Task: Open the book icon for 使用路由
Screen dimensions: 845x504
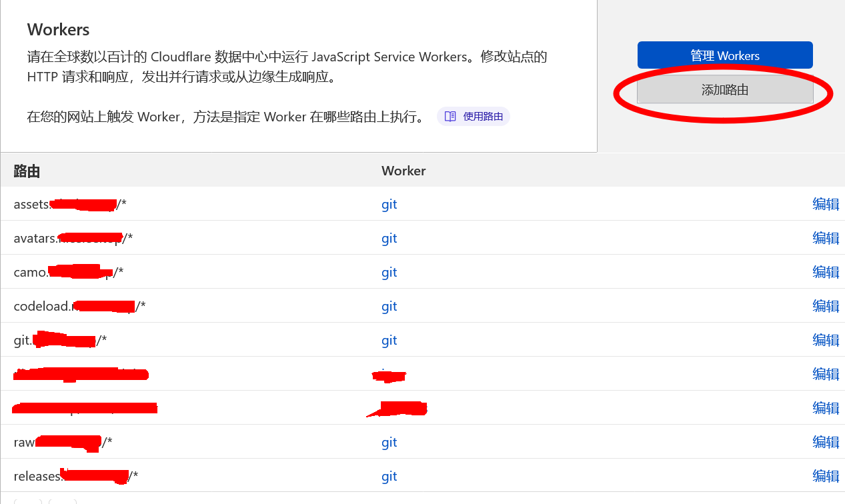Action: [x=450, y=117]
